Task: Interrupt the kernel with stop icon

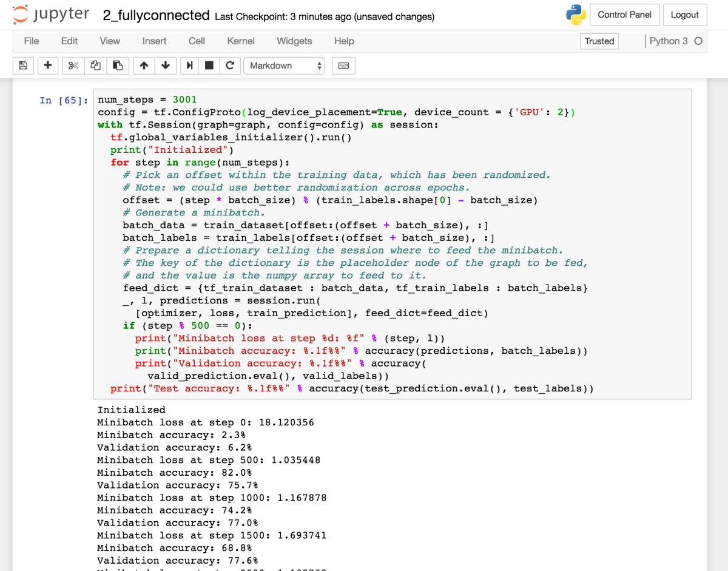Action: (209, 66)
